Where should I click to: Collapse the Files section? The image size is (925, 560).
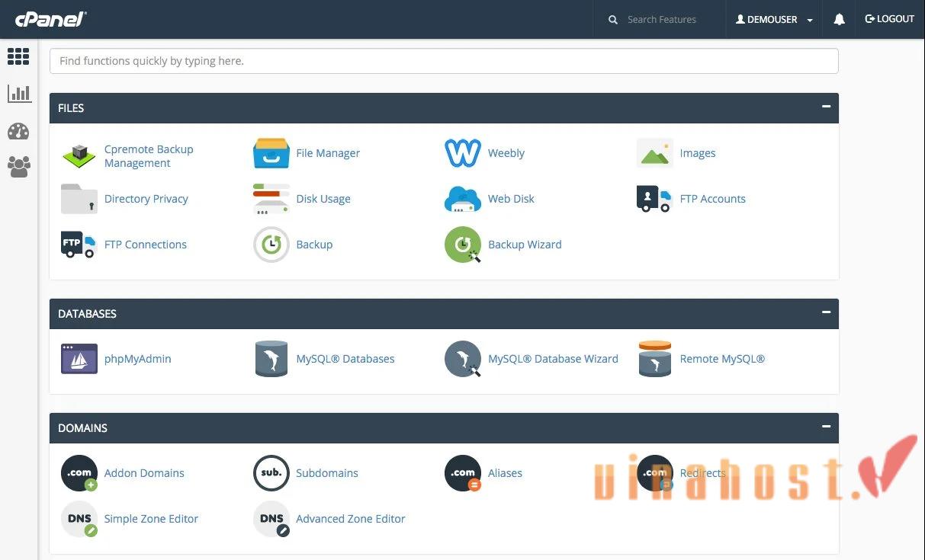(826, 107)
